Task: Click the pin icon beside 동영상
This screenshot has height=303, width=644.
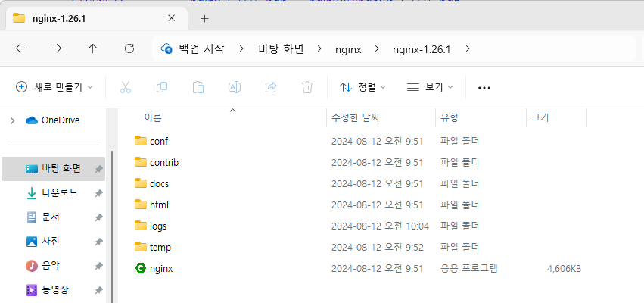Action: 98,290
